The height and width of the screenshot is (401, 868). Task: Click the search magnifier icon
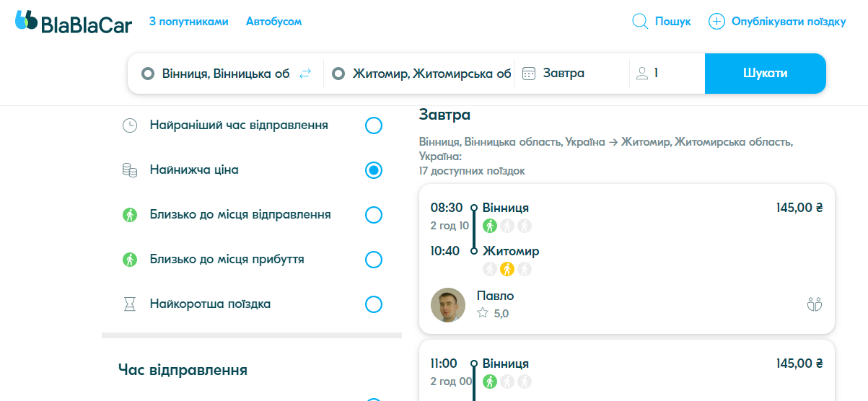pos(640,22)
